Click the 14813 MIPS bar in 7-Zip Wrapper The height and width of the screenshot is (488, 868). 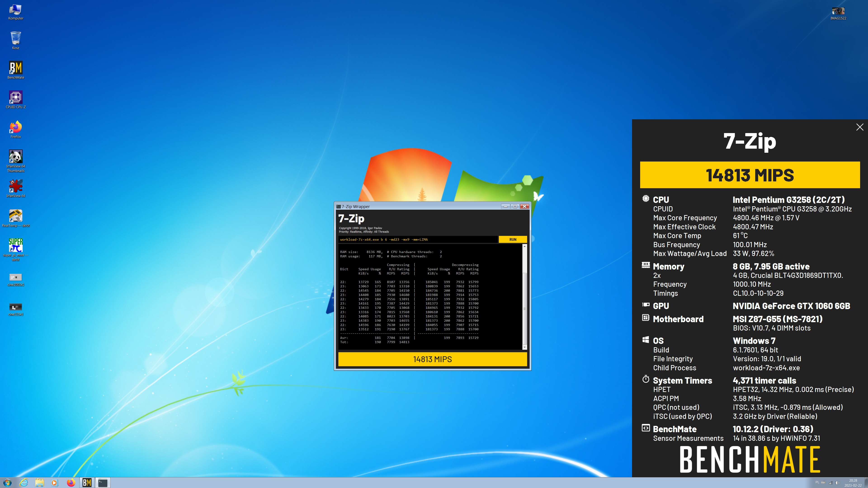coord(432,359)
